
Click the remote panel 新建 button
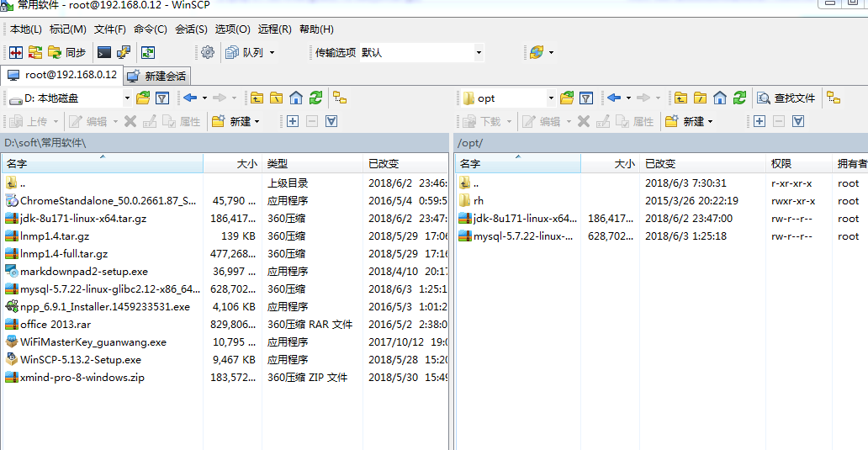(x=684, y=121)
